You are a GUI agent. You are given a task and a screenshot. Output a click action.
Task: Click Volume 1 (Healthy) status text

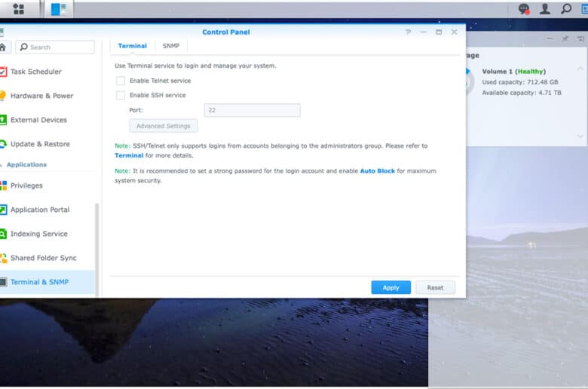(514, 72)
